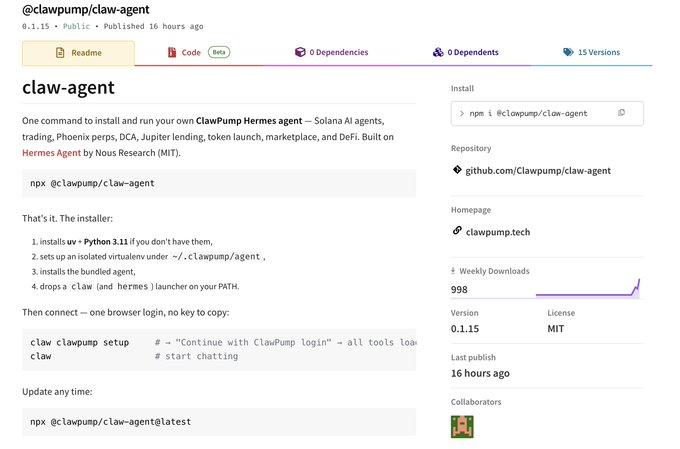Click '16 hours ago' under Last publish
Screen dimensions: 680x449
coord(480,374)
